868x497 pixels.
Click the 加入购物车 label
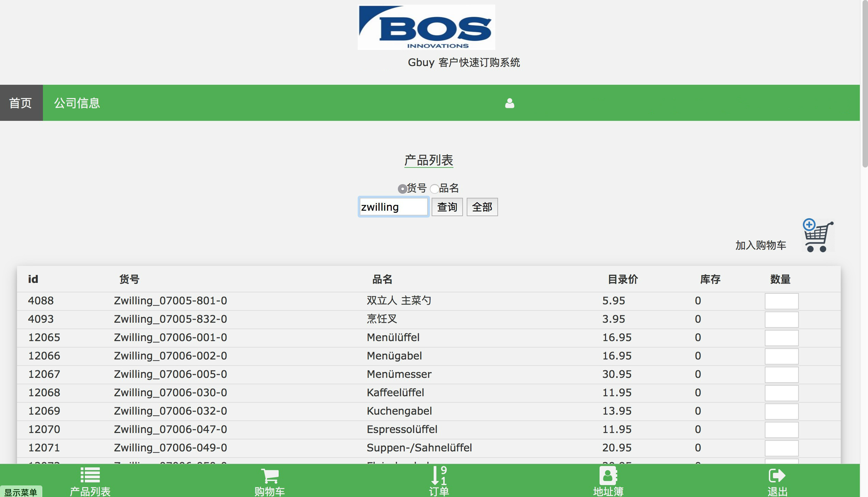760,245
